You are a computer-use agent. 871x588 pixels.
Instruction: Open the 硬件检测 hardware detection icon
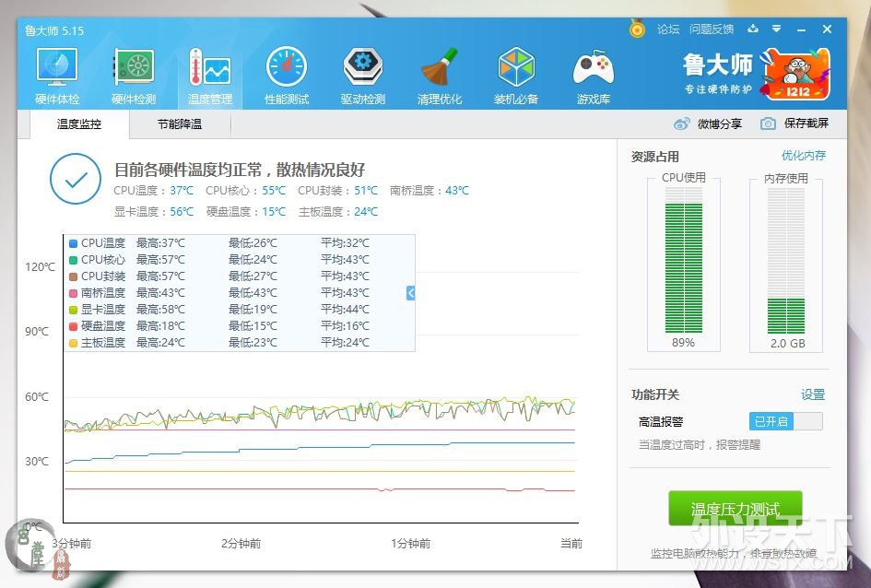134,67
